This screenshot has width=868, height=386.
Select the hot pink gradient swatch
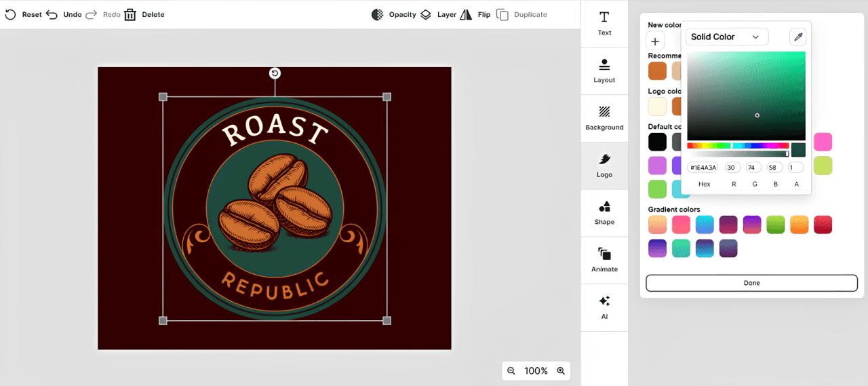tap(681, 225)
